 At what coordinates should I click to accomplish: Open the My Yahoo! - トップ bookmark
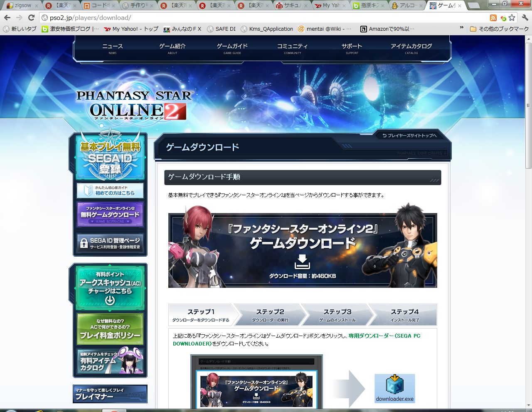coord(131,29)
